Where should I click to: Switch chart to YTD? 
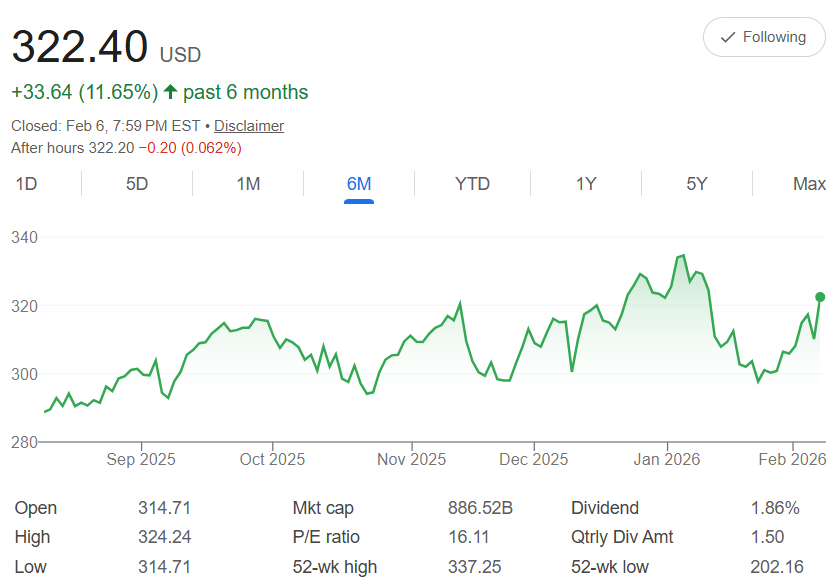pyautogui.click(x=472, y=184)
